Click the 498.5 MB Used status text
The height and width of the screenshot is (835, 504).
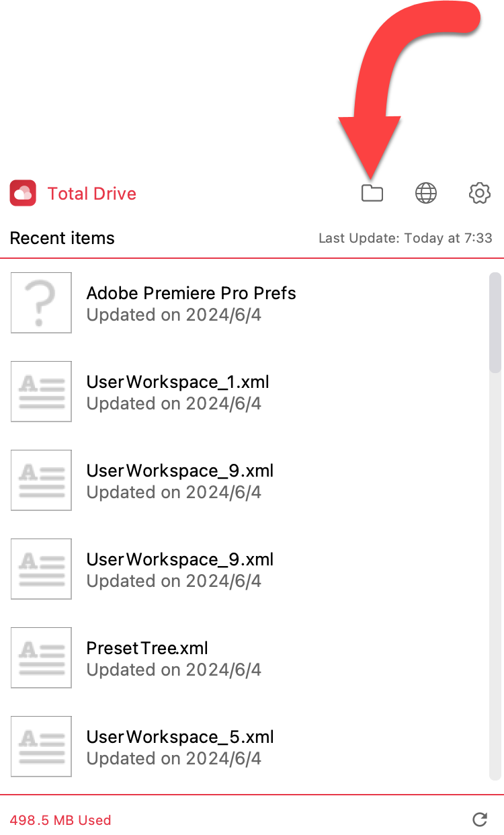(60, 820)
